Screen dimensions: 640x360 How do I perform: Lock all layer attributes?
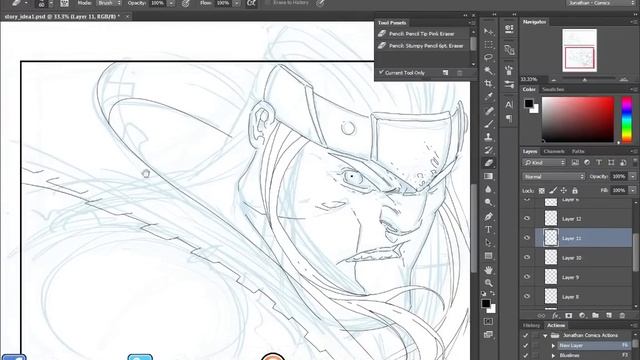[x=575, y=191]
